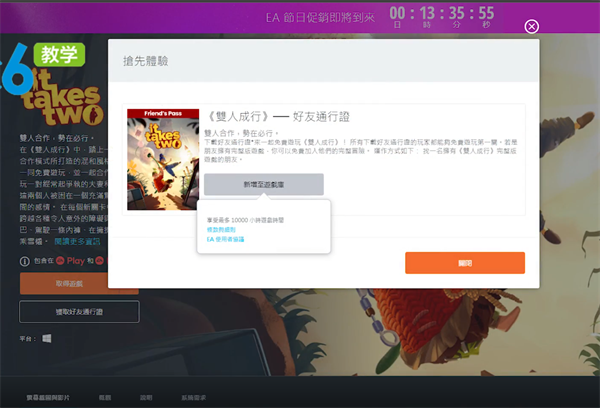Image resolution: width=600 pixels, height=408 pixels.
Task: Close the dialog with the orange 關閉 button
Action: (465, 263)
